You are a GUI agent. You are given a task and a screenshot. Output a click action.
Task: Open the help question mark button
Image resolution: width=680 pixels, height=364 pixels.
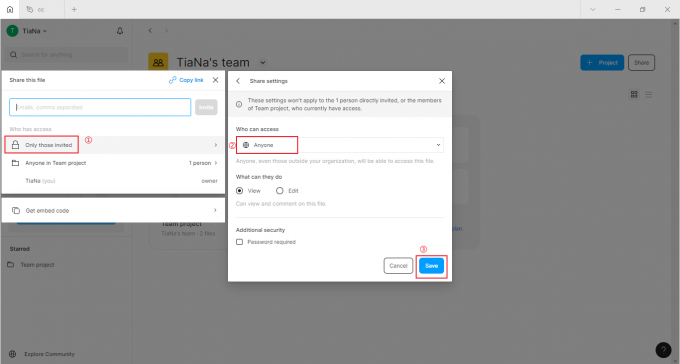point(663,350)
